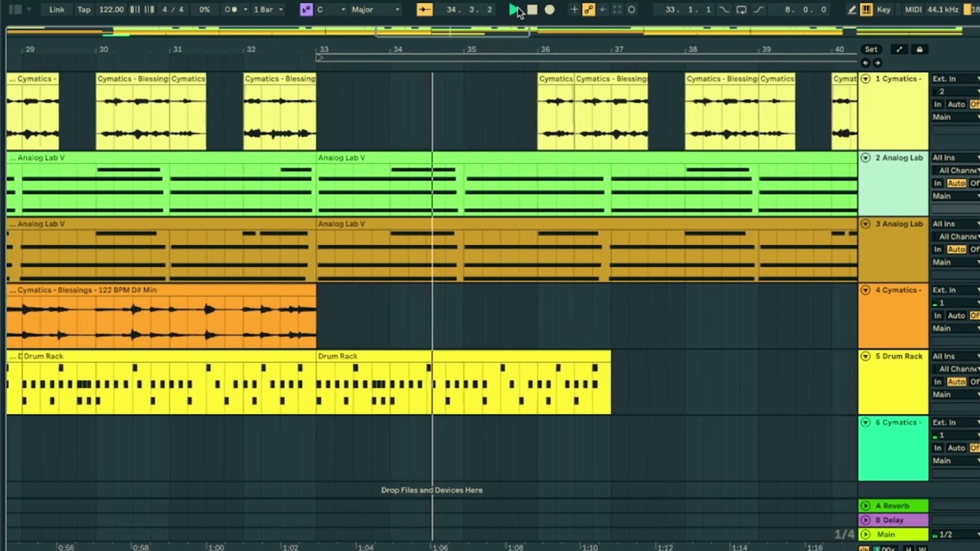Open the Major scale dropdown
980x551 pixels.
(x=375, y=10)
